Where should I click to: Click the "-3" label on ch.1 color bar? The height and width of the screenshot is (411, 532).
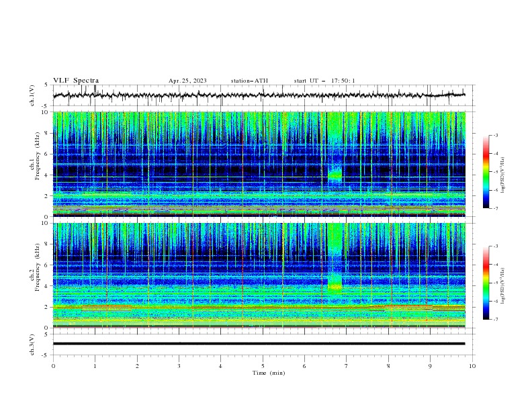(495, 135)
